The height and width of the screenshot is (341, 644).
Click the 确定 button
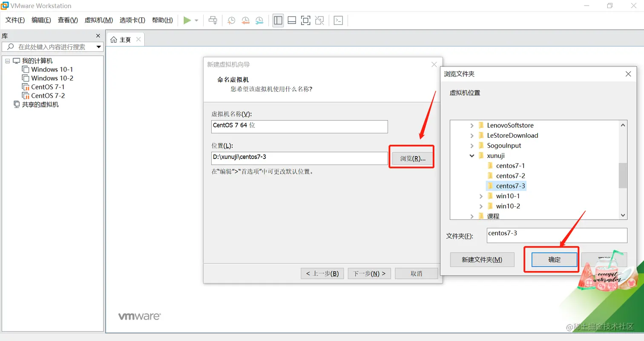[555, 260]
